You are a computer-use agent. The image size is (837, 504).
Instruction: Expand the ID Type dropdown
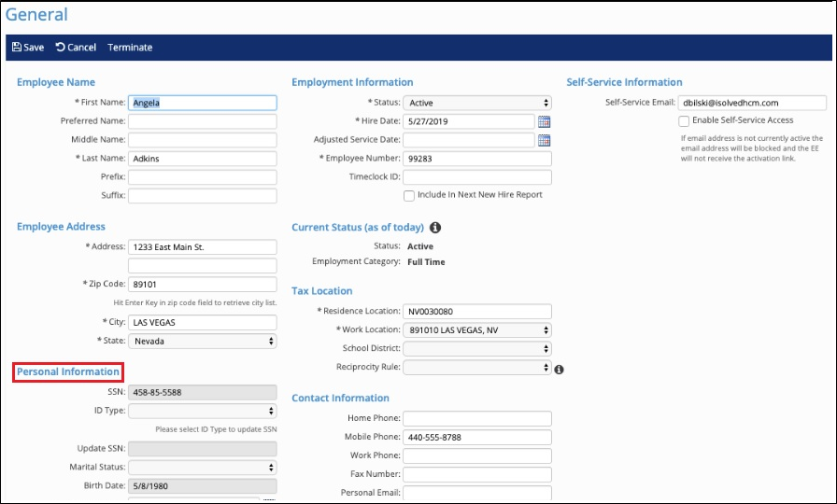coord(202,411)
